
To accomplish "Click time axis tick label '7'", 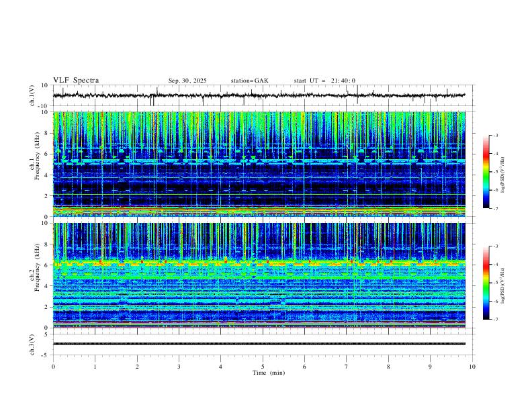I will pos(347,367).
